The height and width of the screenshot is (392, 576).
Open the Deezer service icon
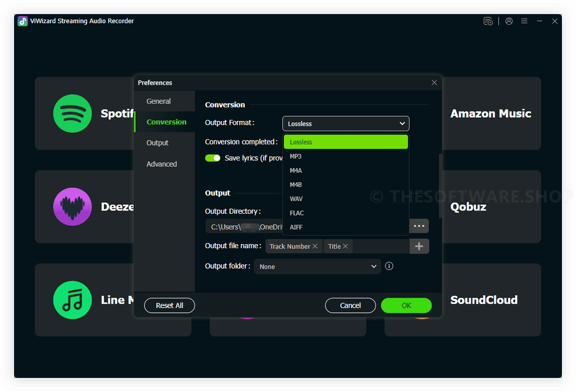pos(73,206)
